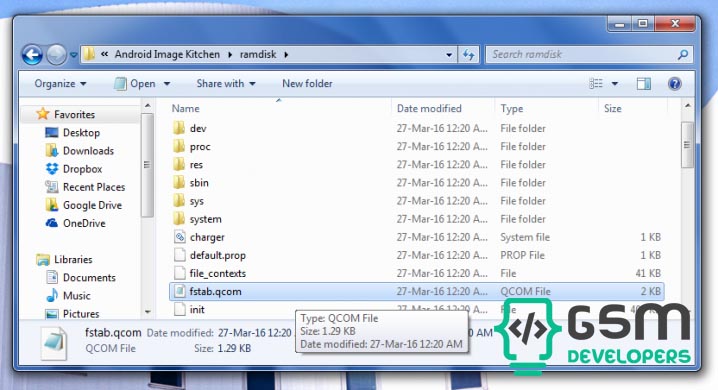Image resolution: width=718 pixels, height=390 pixels.
Task: Open Recent Places in Favorites
Action: pyautogui.click(x=94, y=187)
